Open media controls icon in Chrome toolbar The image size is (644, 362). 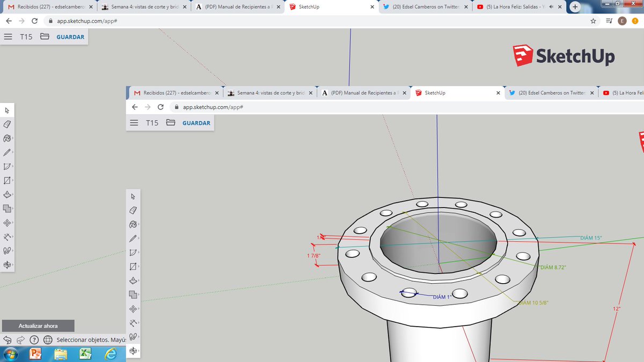pos(609,21)
